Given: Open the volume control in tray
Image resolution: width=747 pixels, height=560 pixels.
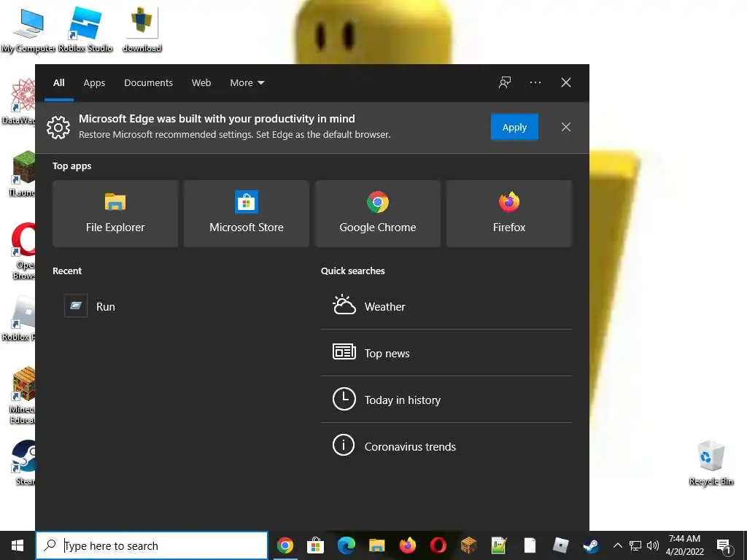Looking at the screenshot, I should tap(653, 545).
